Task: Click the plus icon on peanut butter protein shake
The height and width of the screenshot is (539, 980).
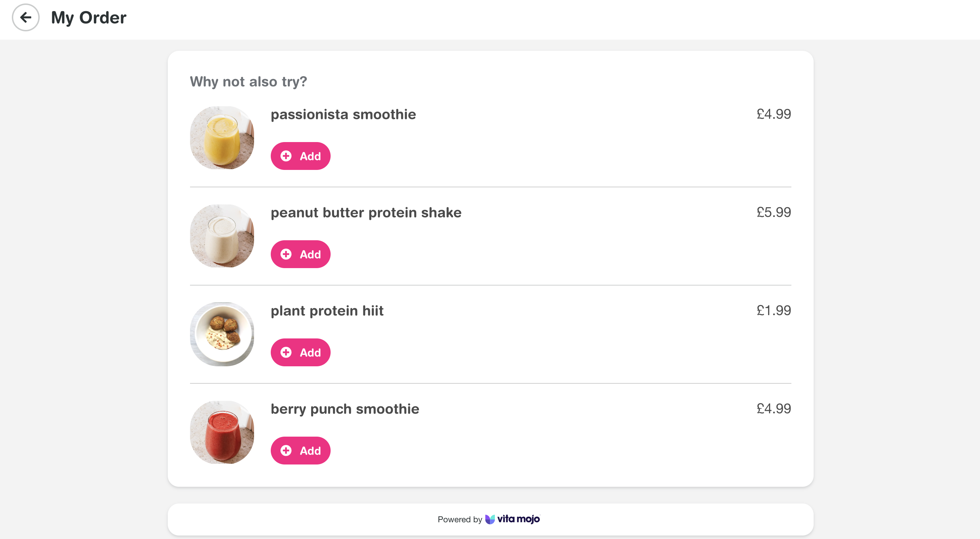Action: pyautogui.click(x=286, y=254)
